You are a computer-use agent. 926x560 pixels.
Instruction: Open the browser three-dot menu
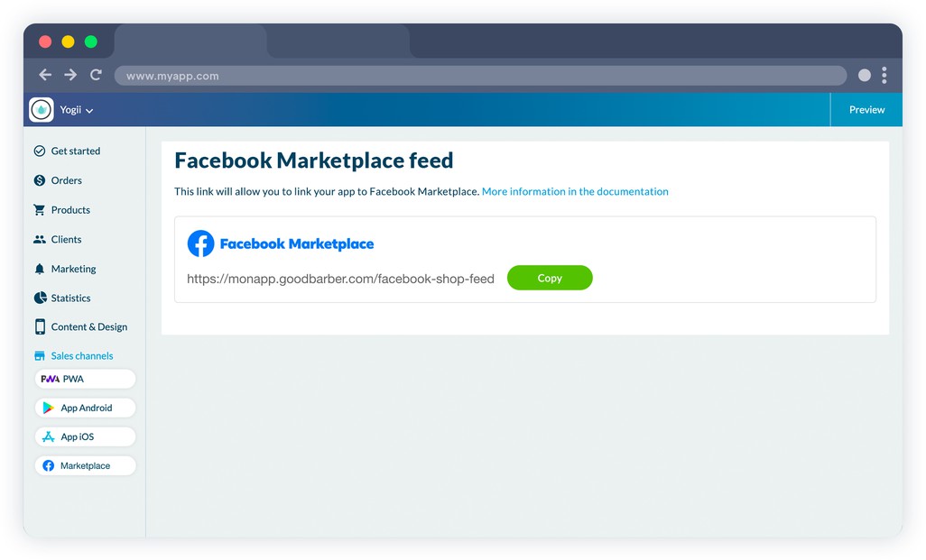pyautogui.click(x=884, y=76)
